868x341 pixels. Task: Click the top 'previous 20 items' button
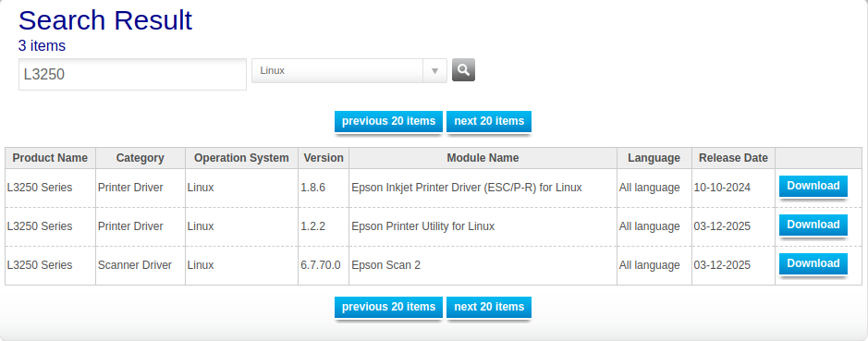tap(388, 121)
